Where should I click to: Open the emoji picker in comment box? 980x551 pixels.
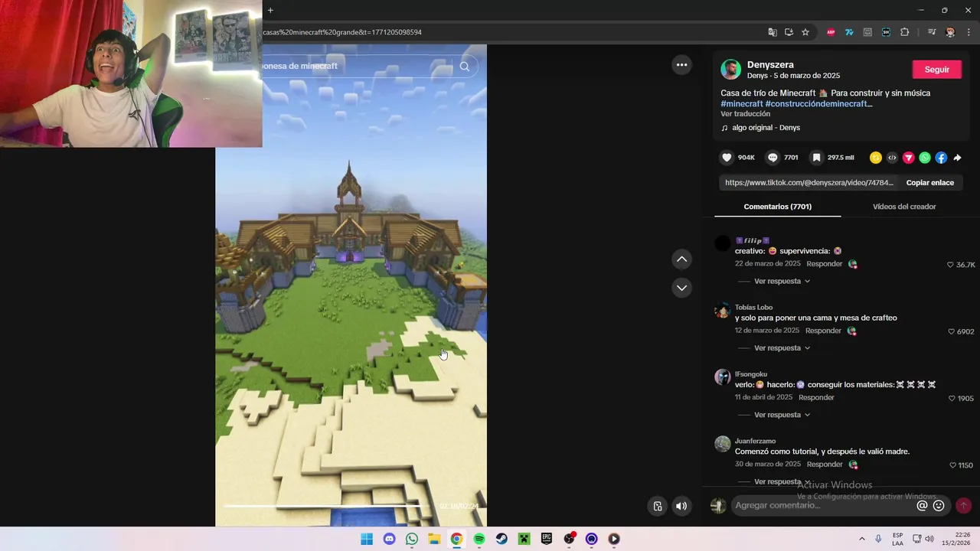(x=939, y=506)
